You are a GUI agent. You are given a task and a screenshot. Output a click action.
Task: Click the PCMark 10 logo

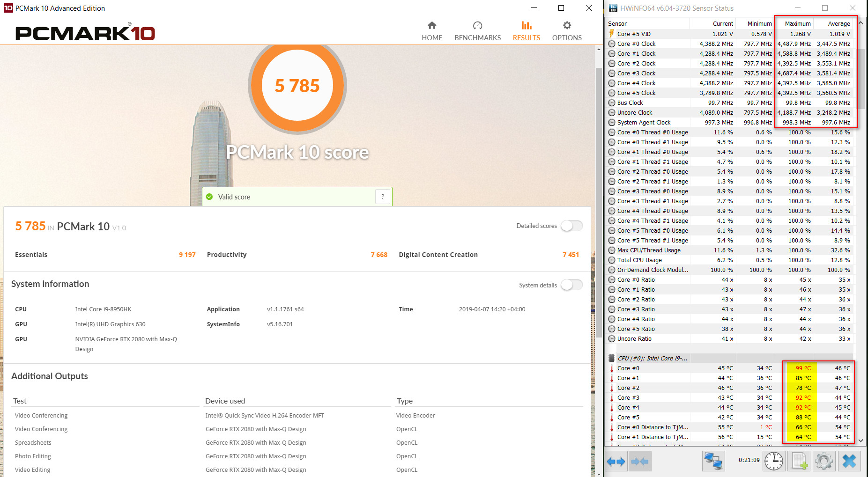85,32
